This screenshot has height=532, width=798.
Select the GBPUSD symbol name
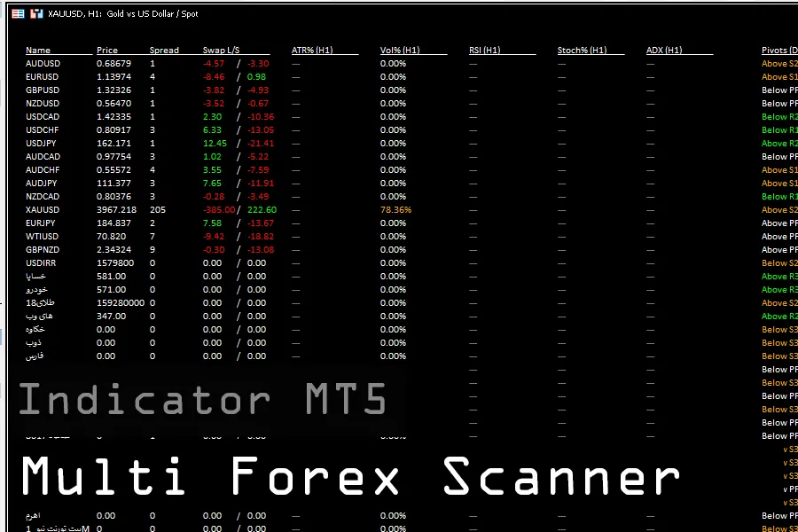tap(43, 90)
